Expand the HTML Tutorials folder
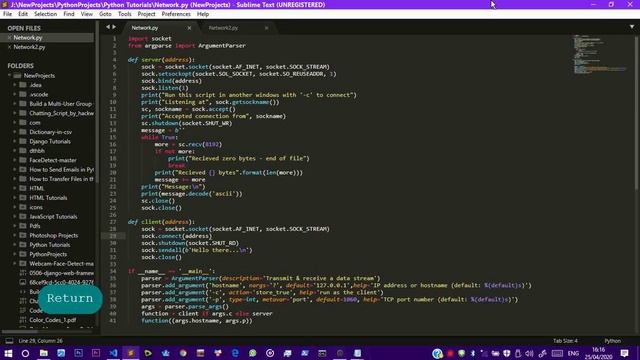Viewport: 640px width, 360px height. (15, 198)
